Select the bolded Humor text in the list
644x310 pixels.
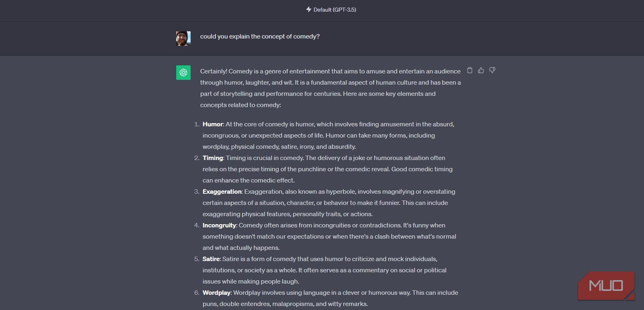click(213, 124)
